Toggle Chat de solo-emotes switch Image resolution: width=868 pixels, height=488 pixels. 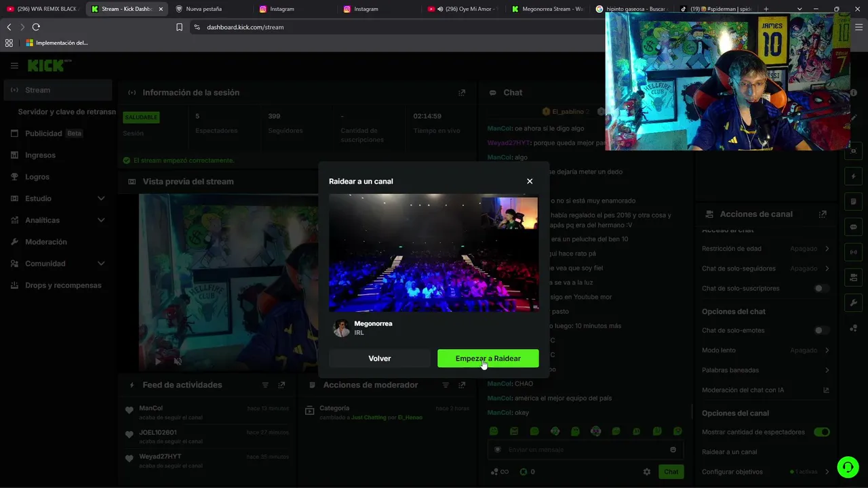821,330
